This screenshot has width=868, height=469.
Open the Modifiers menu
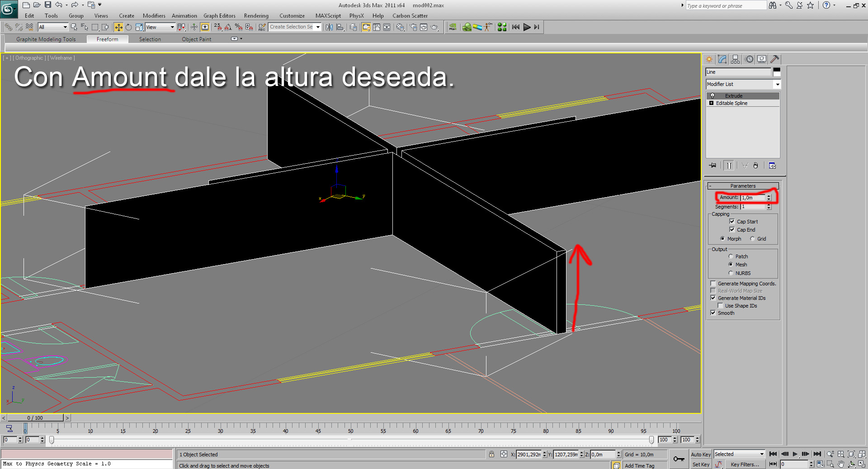click(x=154, y=16)
